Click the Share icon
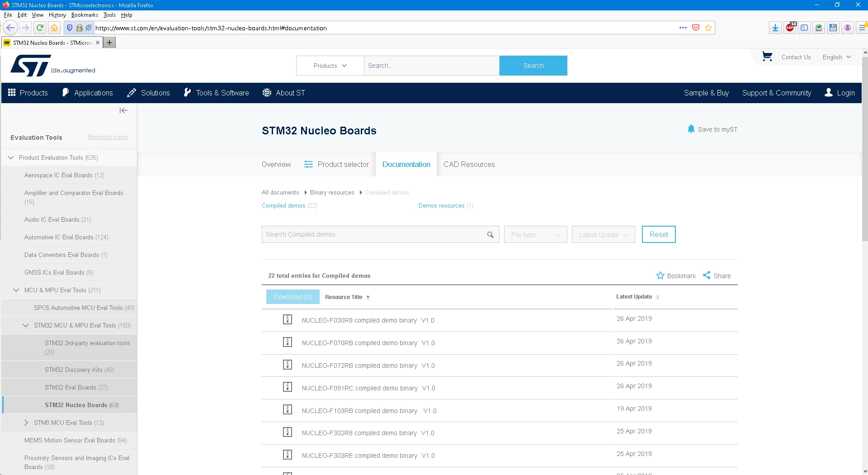 [x=707, y=275]
